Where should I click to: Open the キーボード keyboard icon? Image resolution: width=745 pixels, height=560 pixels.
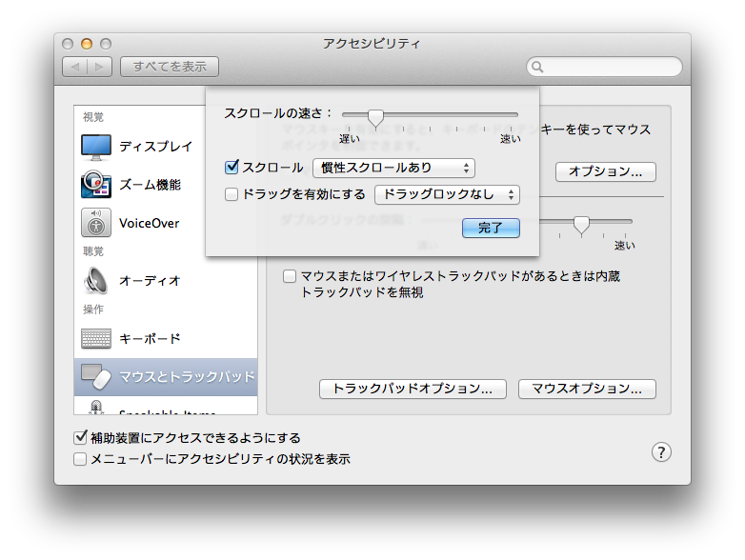96,338
